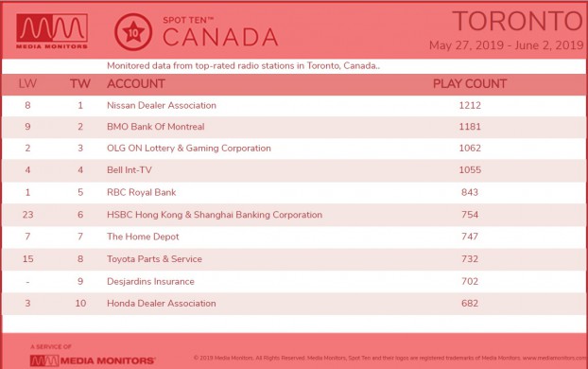This screenshot has width=588, height=369.
Task: Click the Spot Ten star badge icon
Action: [133, 32]
